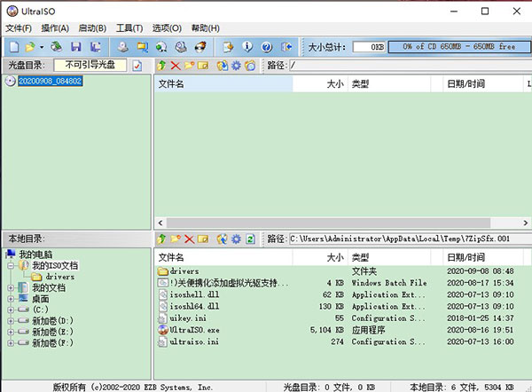The image size is (532, 392).
Task: Collapse the 我的ISO文档 tree node
Action: coord(11,265)
